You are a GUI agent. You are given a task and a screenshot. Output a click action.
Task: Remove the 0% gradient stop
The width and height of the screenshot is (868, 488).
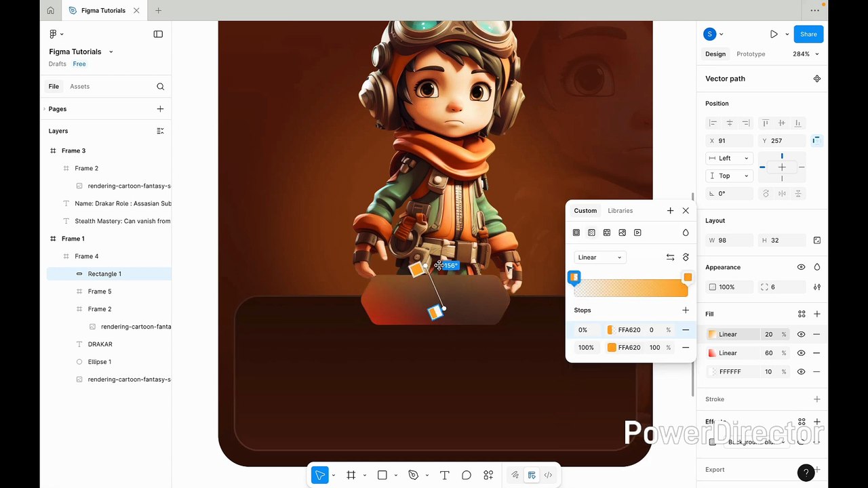686,330
